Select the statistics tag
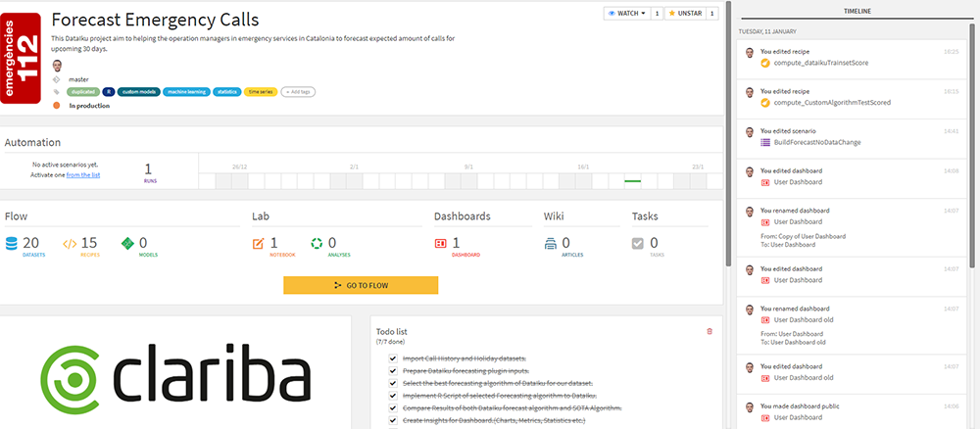Screen dimensions: 980x429 click(226, 92)
